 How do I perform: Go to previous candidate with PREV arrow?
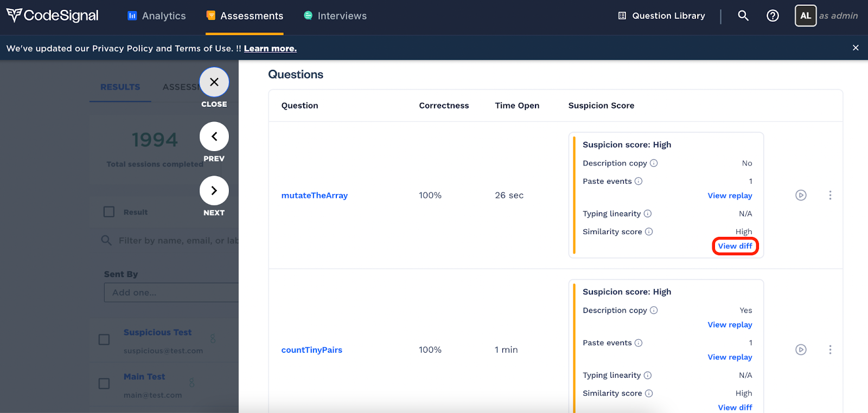[214, 137]
